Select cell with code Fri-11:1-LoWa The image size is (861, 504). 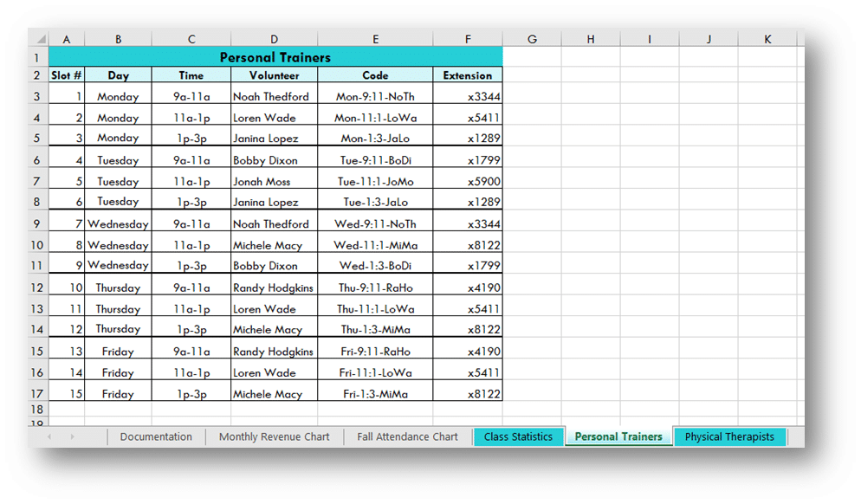[x=375, y=370]
